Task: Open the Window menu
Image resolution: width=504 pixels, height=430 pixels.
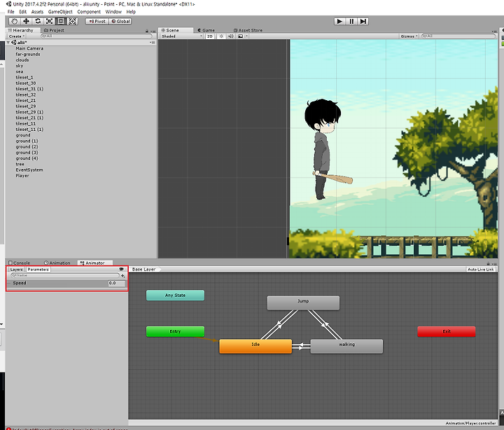Action: [x=113, y=12]
